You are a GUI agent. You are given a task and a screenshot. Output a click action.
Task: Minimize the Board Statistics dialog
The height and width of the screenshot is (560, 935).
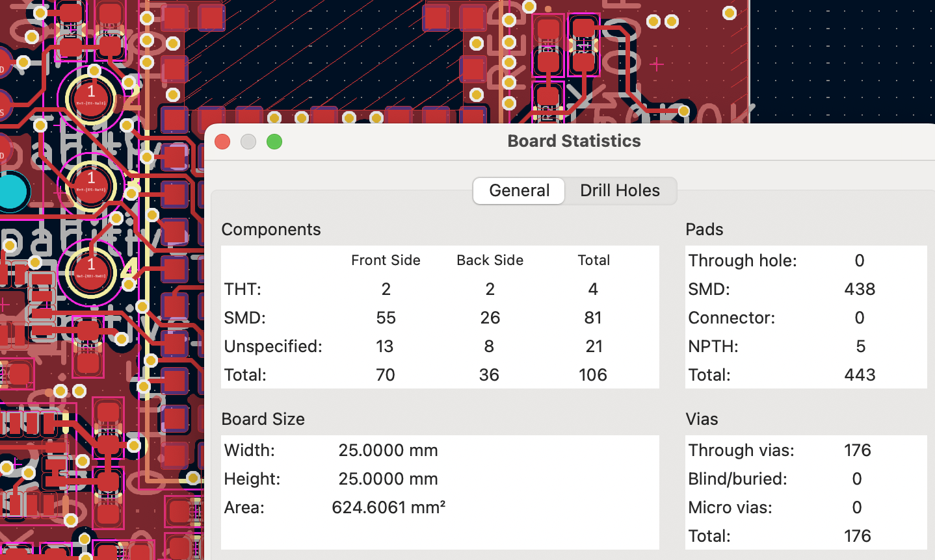coord(248,142)
